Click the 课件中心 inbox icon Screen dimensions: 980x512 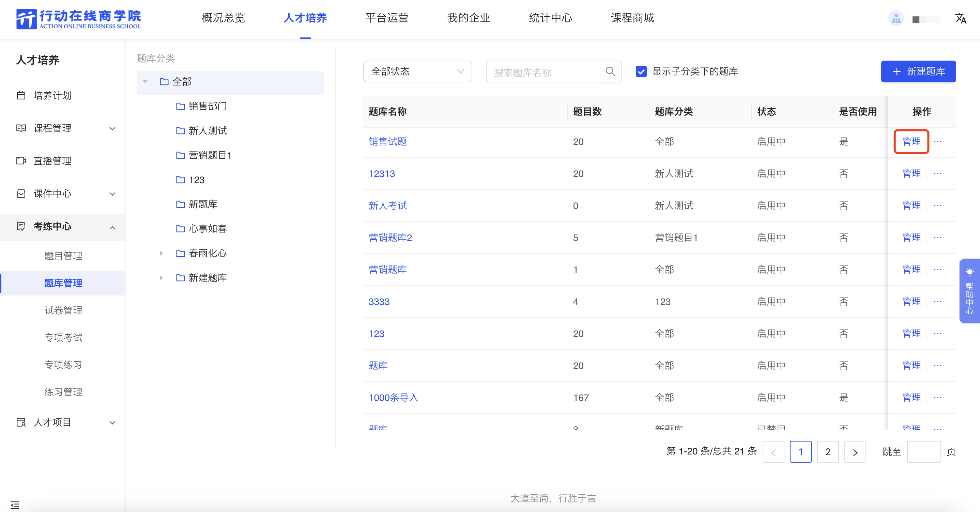[21, 193]
